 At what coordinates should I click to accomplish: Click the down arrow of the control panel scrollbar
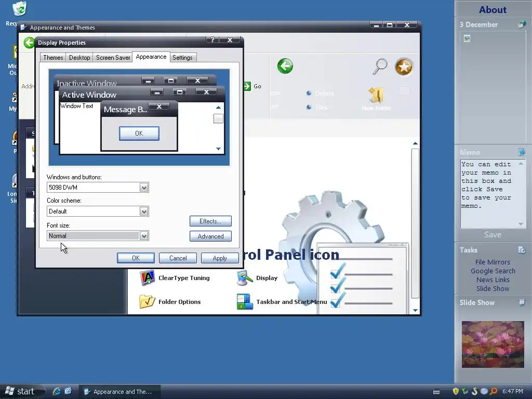click(415, 310)
